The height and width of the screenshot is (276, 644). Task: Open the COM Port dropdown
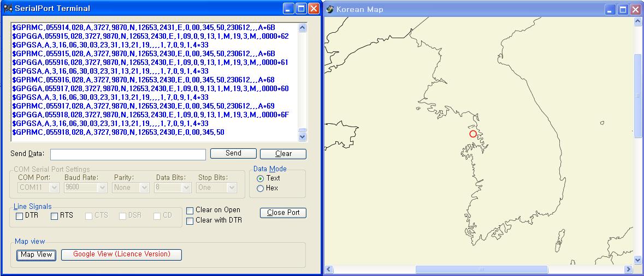coord(54,188)
